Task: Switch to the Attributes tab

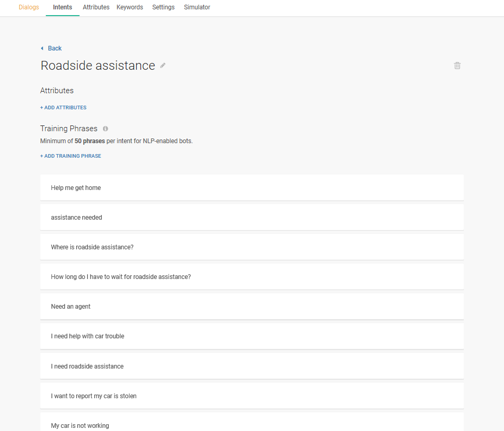Action: pos(96,7)
